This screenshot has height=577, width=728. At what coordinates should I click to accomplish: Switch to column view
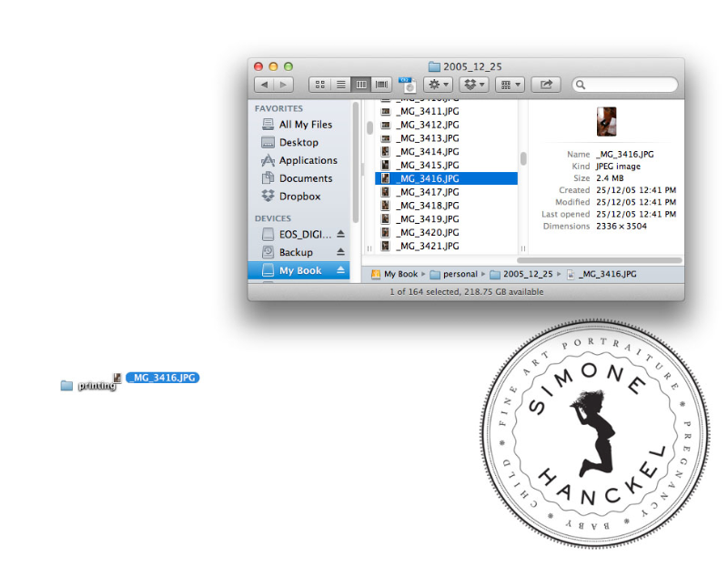[x=361, y=85]
